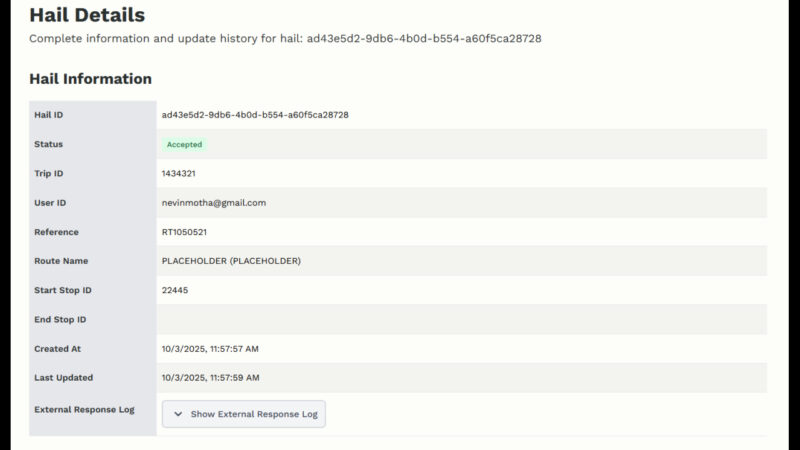The image size is (800, 450).
Task: Click the Status row label
Action: click(48, 144)
